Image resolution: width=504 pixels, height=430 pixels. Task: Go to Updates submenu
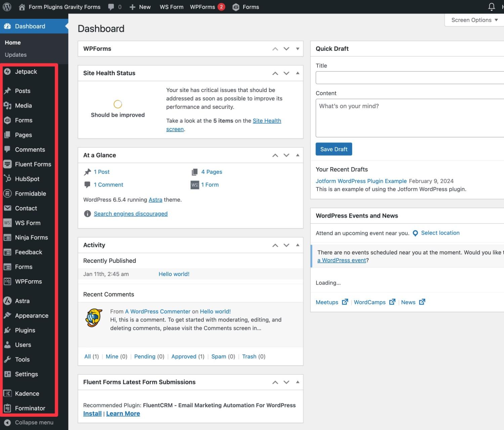point(15,55)
